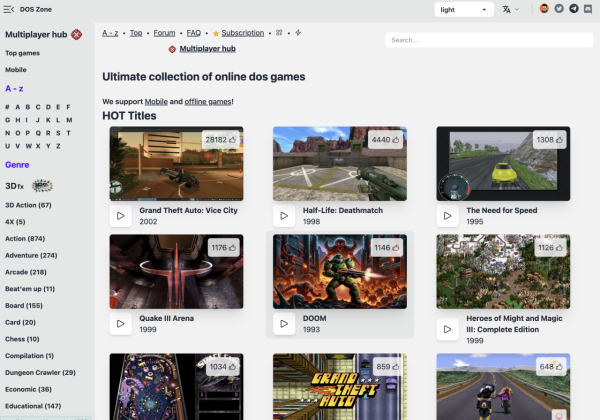600x420 pixels.
Task: Play The Need for Speed
Action: tap(447, 216)
